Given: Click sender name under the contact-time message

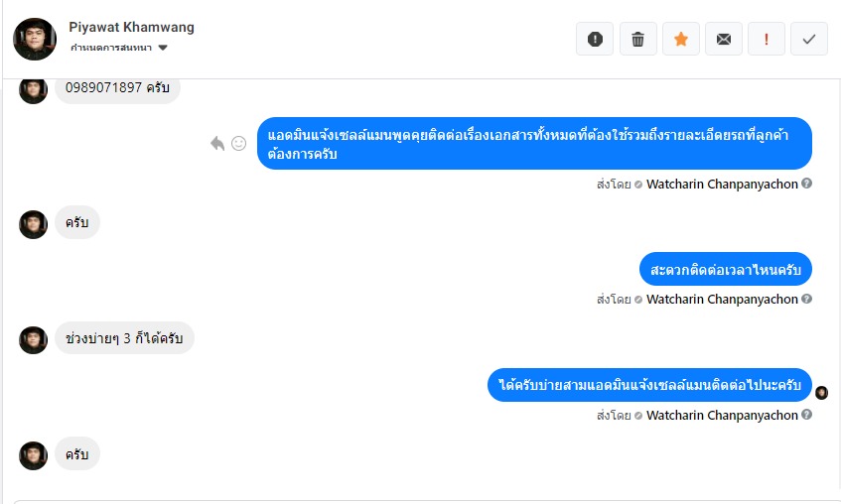Looking at the screenshot, I should pos(722,299).
